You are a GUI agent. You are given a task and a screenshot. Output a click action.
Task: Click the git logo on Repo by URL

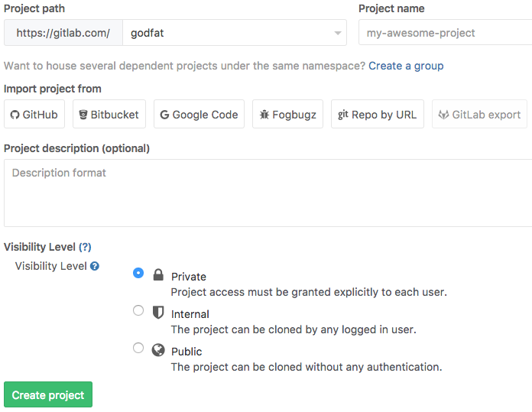[x=343, y=115]
